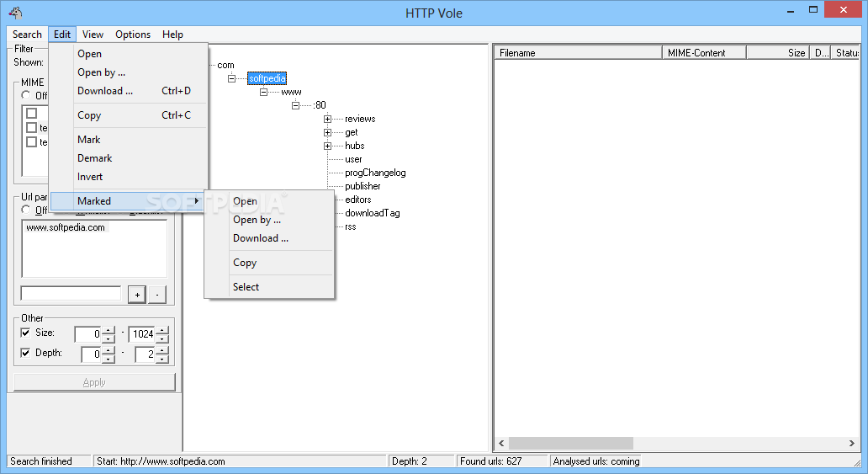Click the file list scroll left arrow
This screenshot has height=474, width=868.
click(501, 443)
